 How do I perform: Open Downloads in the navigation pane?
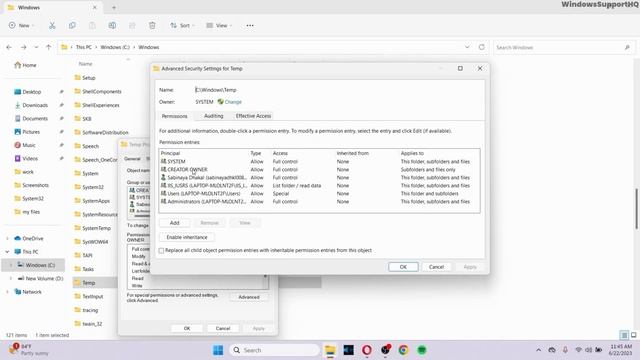pyautogui.click(x=35, y=105)
